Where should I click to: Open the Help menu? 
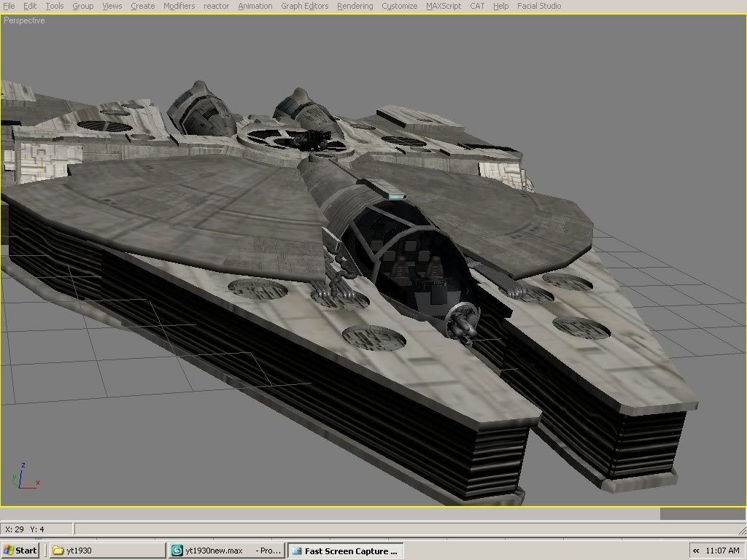[500, 6]
